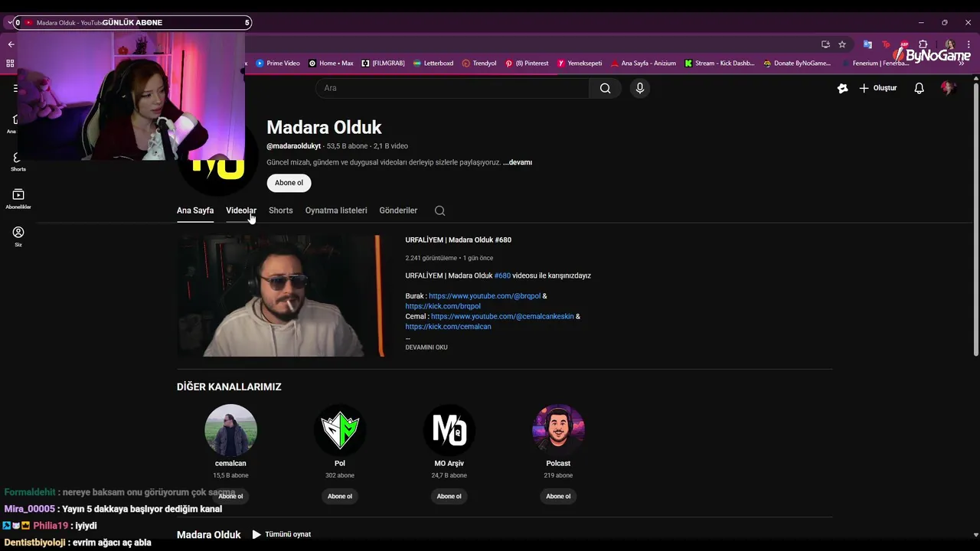Image resolution: width=980 pixels, height=551 pixels.
Task: Open the youtube.com/@cemalcankeskin link
Action: [x=502, y=316]
